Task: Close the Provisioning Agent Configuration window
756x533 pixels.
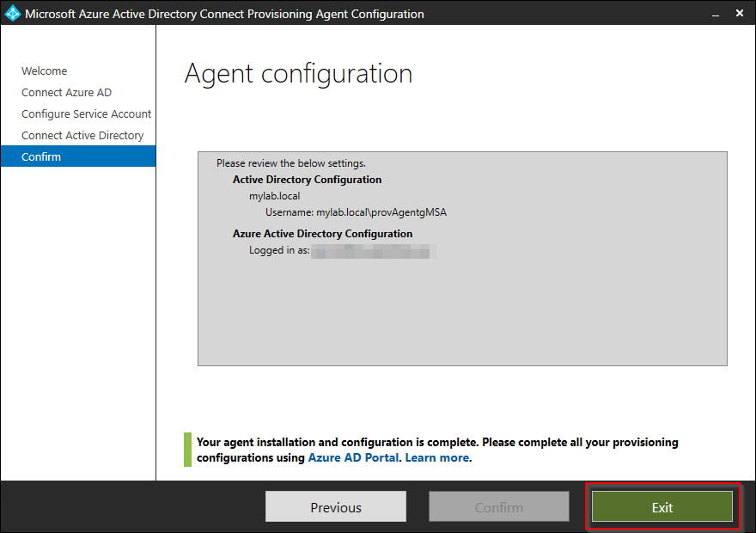Action: click(740, 14)
